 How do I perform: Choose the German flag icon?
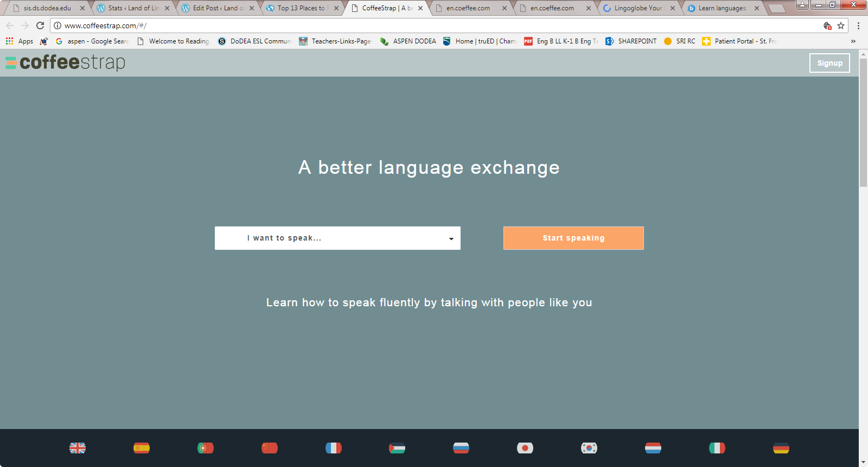(x=781, y=448)
